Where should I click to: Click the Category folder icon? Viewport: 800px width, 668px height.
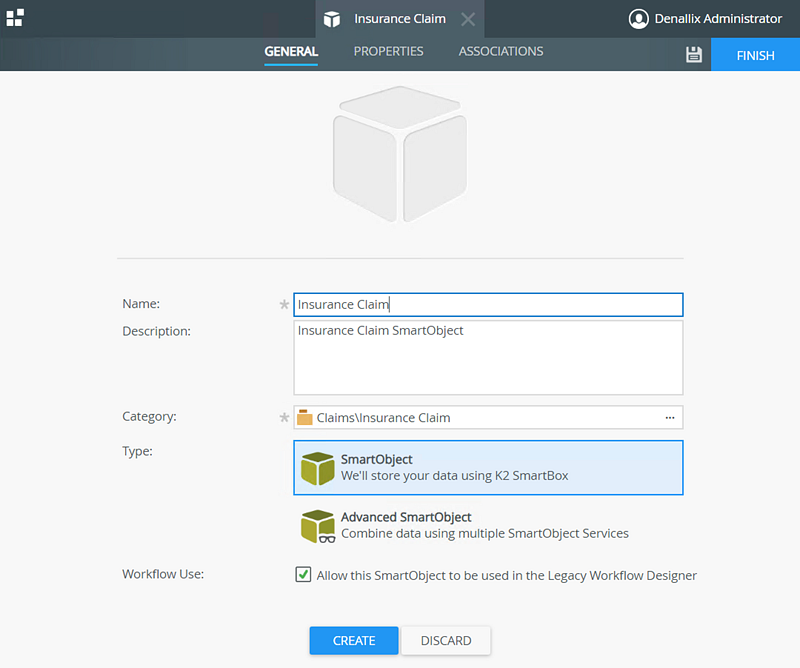pyautogui.click(x=305, y=418)
